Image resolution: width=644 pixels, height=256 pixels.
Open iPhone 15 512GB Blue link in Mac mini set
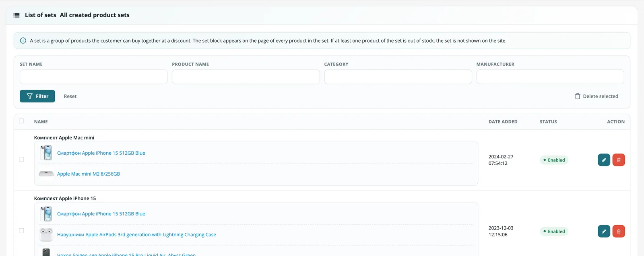click(101, 153)
